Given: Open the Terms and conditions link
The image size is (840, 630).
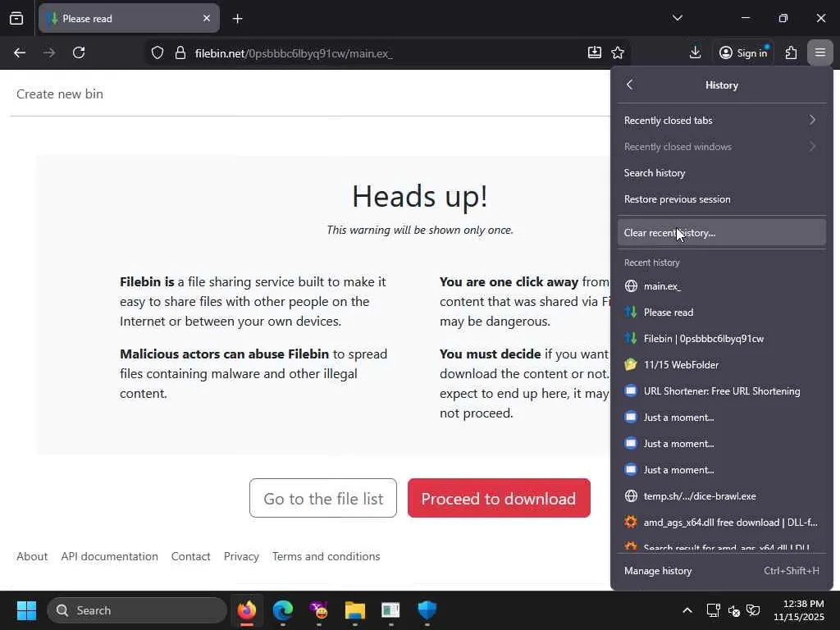Looking at the screenshot, I should coord(326,556).
